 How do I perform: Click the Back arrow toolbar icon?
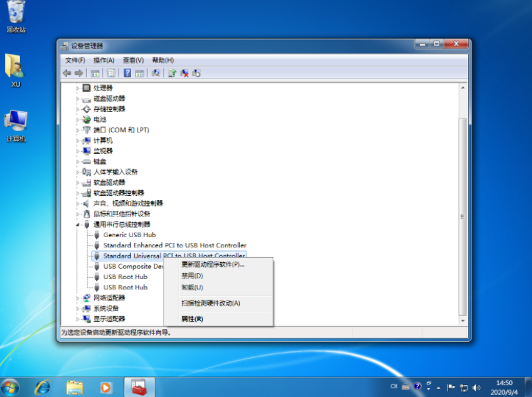tap(67, 73)
